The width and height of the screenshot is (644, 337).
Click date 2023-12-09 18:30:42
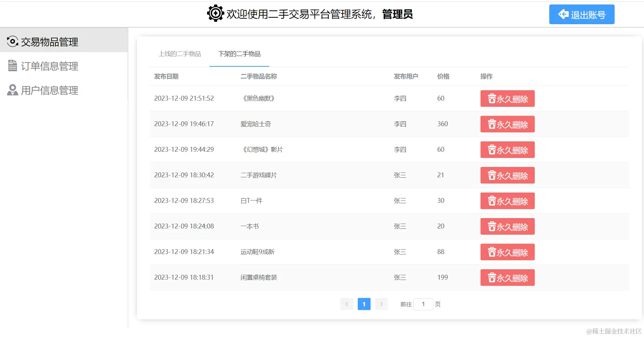[184, 175]
